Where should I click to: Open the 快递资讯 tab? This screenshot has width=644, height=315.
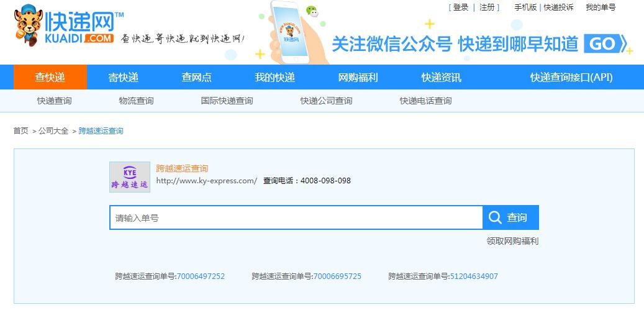[x=441, y=77]
